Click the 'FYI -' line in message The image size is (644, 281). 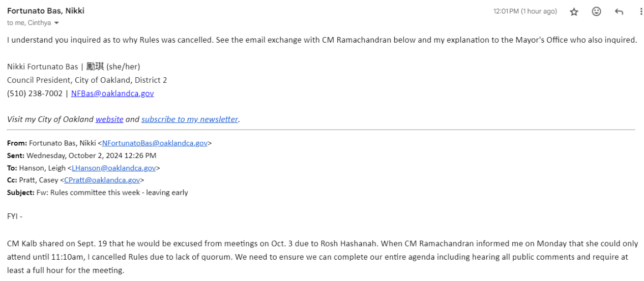tap(15, 216)
